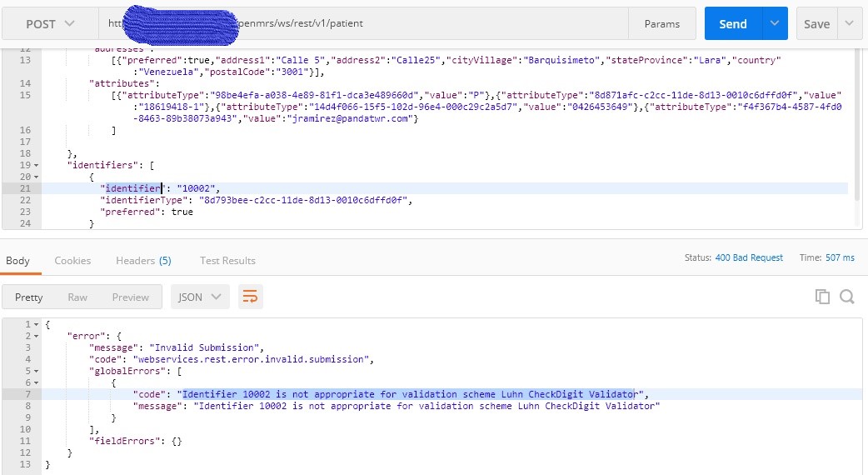Open the Params button
The image size is (868, 475).
tap(662, 24)
